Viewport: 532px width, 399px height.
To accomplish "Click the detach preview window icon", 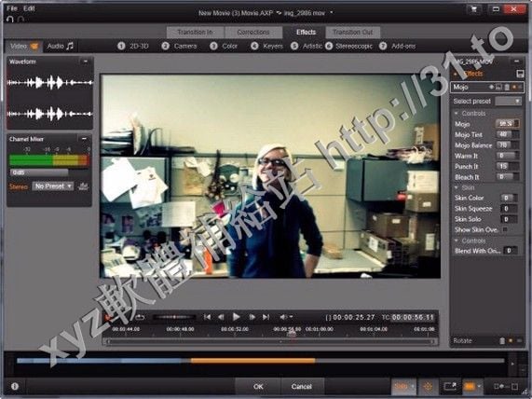I will point(450,386).
